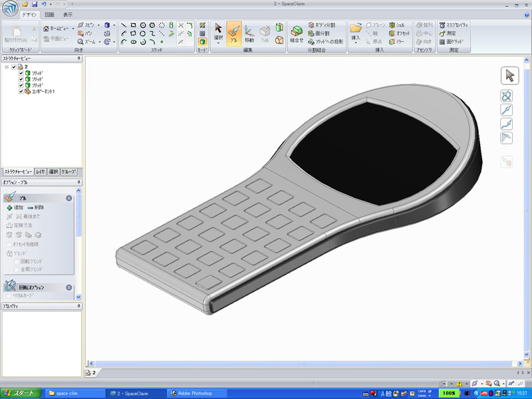Toggle the root item 2 checkbox
The height and width of the screenshot is (399, 532).
(13, 67)
